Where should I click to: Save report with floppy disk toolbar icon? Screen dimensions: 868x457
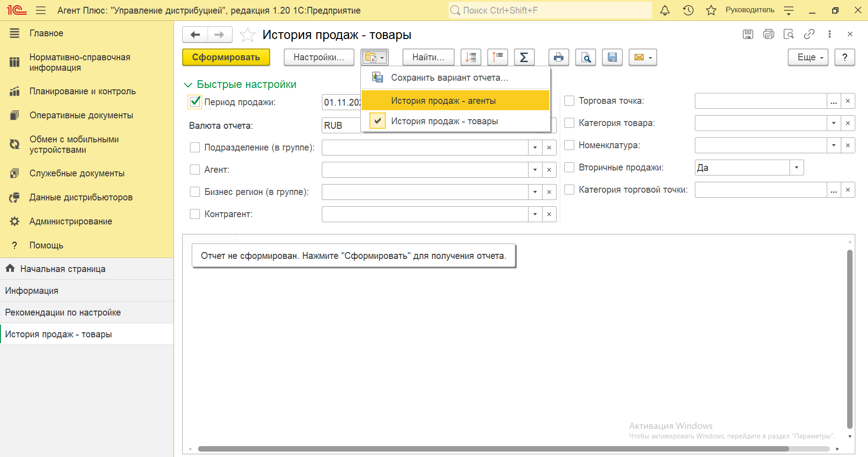612,58
